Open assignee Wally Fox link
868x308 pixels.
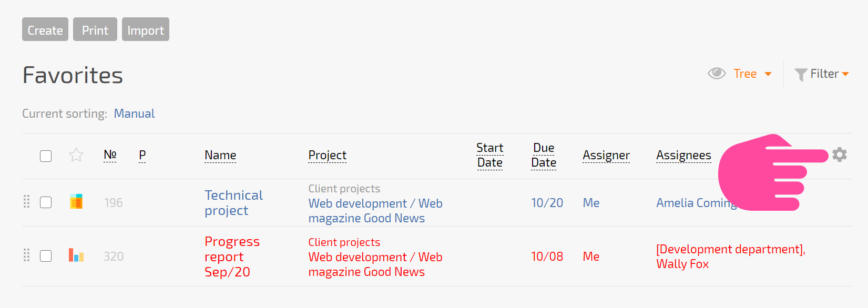682,264
